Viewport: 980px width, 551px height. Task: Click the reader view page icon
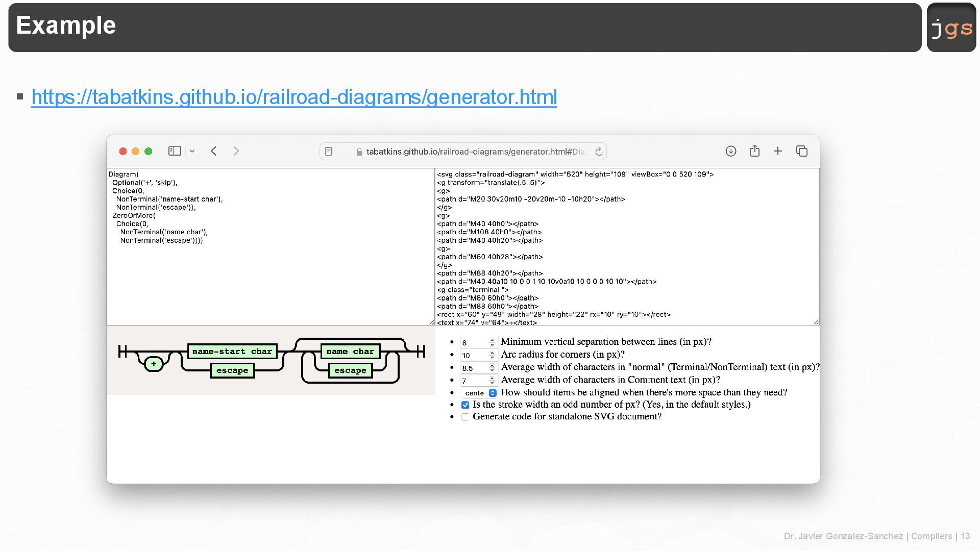point(329,152)
